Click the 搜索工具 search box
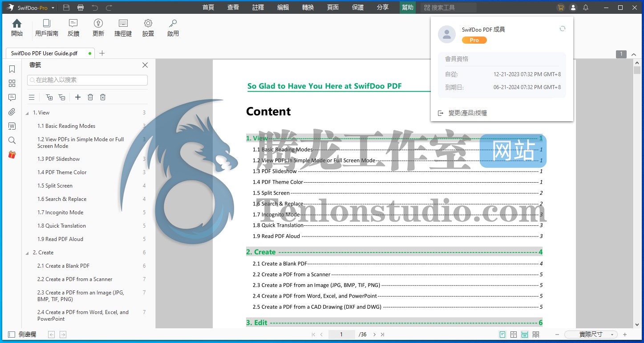 [x=449, y=8]
